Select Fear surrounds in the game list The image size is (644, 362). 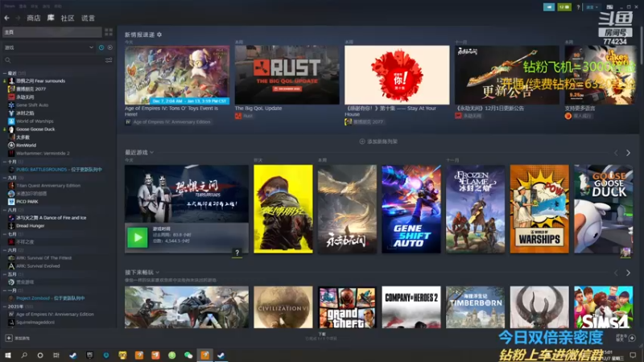click(x=40, y=81)
